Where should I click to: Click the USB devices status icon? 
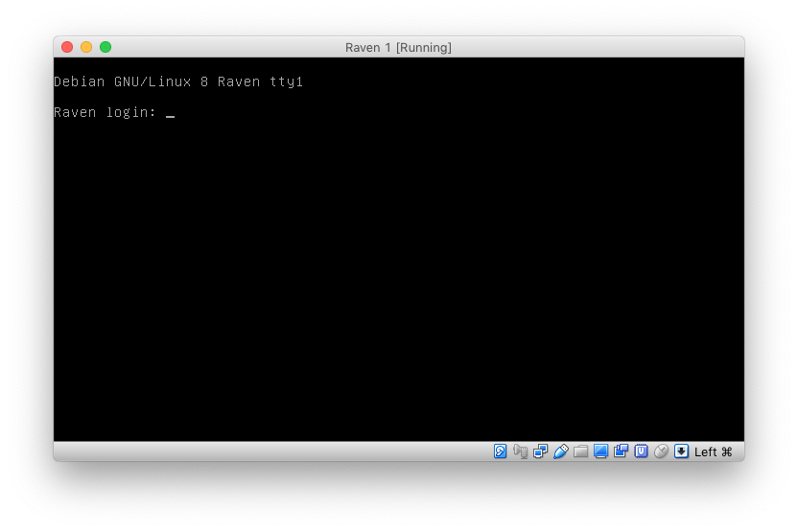click(560, 451)
